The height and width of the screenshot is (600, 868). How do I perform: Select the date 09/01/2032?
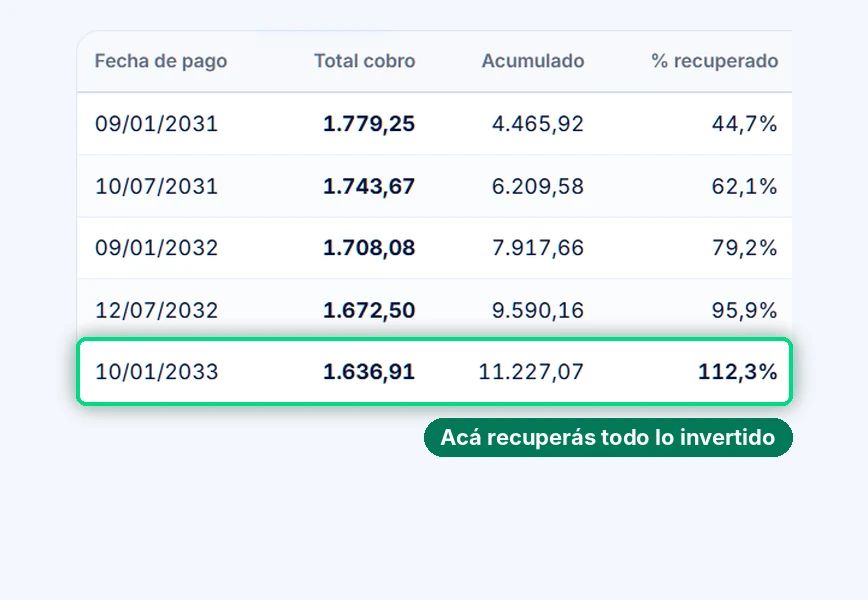tap(157, 247)
